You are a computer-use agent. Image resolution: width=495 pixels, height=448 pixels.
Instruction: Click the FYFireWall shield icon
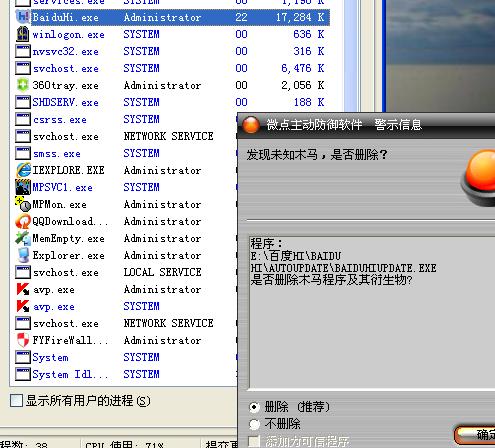click(23, 340)
